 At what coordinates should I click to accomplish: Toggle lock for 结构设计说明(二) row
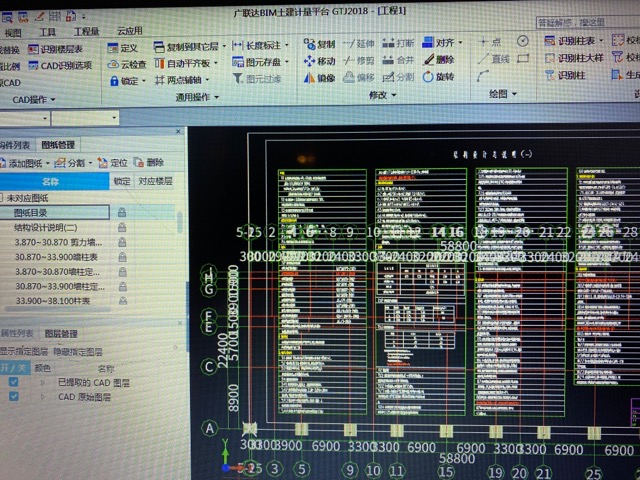(122, 227)
